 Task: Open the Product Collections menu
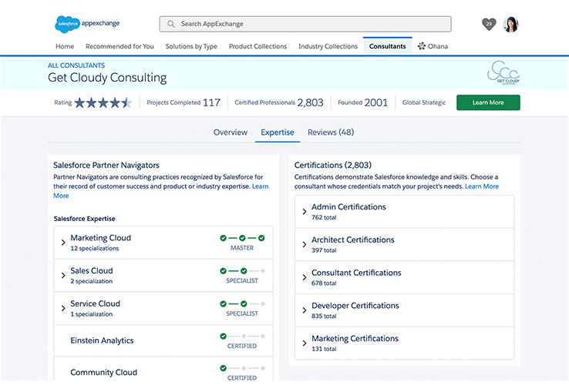click(258, 46)
